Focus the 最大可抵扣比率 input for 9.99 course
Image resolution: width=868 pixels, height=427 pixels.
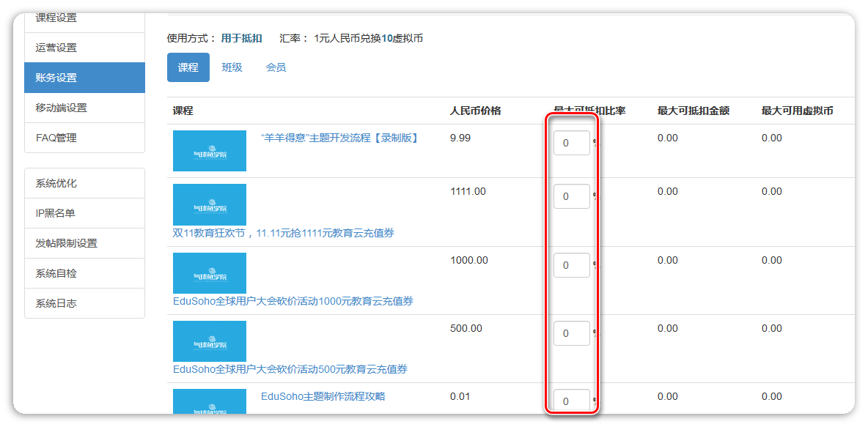tap(571, 144)
